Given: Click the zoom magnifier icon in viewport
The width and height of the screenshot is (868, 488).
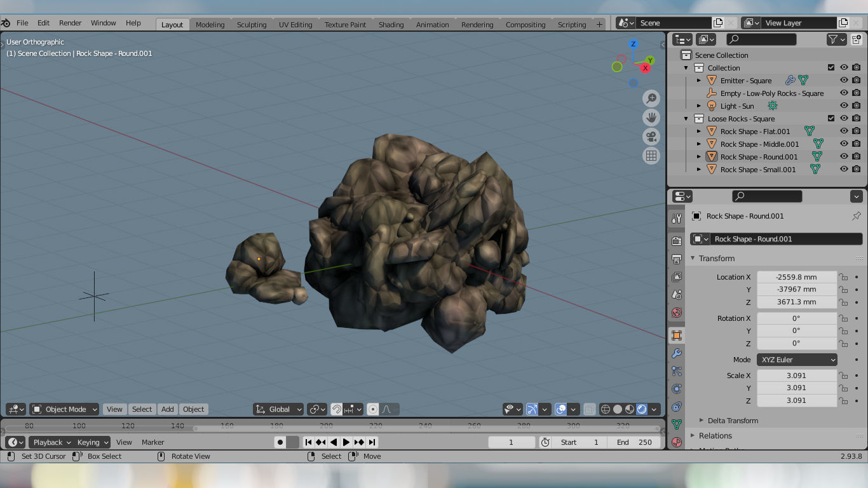Looking at the screenshot, I should click(651, 98).
